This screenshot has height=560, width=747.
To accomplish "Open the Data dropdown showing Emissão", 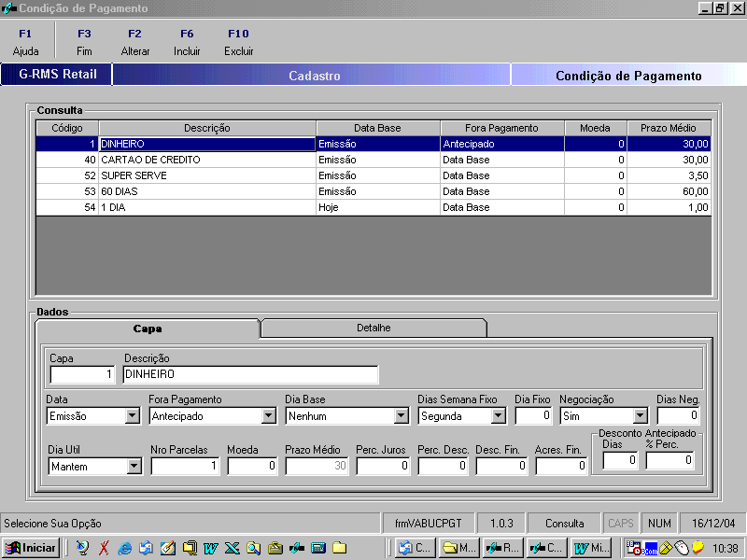I will [133, 415].
